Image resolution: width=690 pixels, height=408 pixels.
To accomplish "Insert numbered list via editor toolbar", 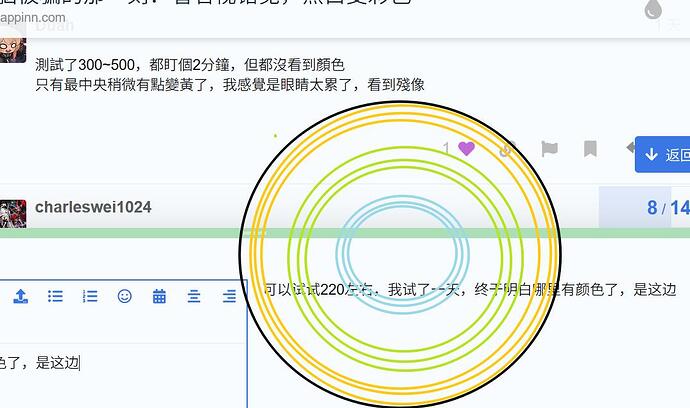I will 90,296.
